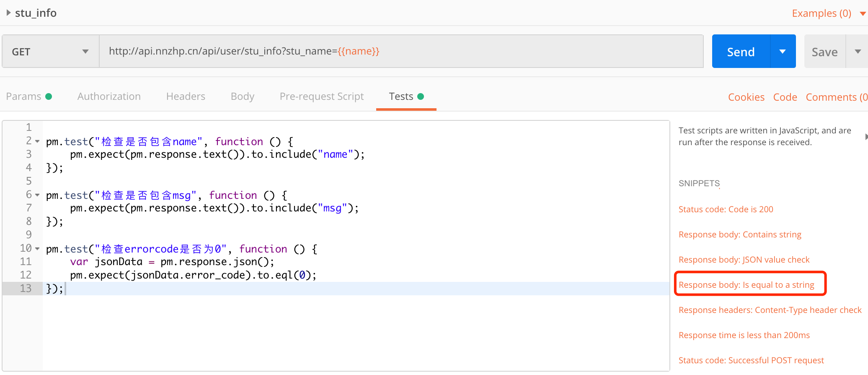This screenshot has width=868, height=375.
Task: Click the Save button
Action: 824,52
